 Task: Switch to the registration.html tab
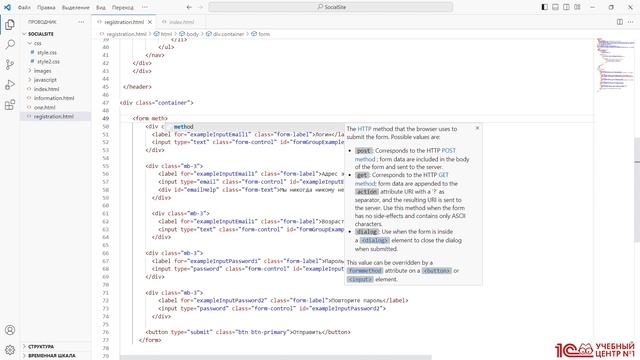click(124, 22)
